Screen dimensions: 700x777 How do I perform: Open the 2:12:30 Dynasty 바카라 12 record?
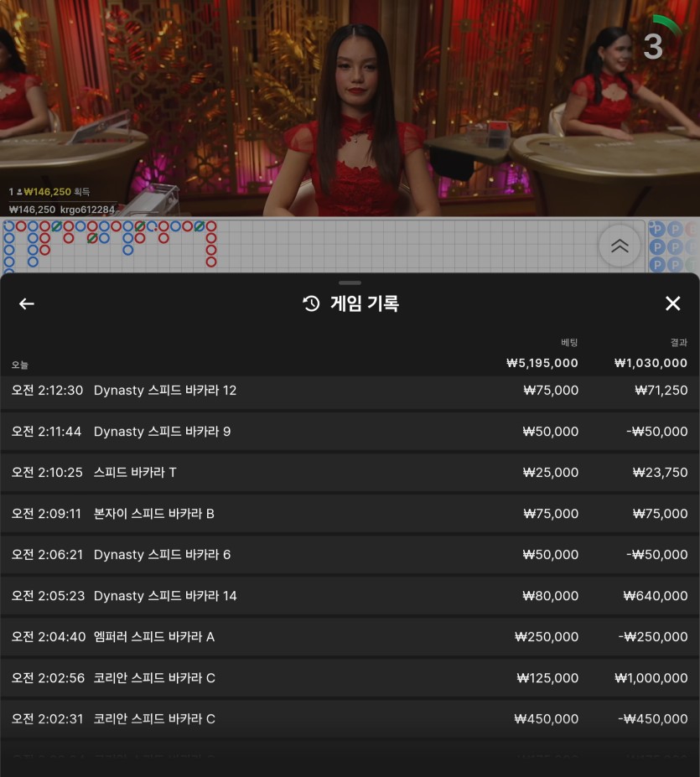pos(350,391)
